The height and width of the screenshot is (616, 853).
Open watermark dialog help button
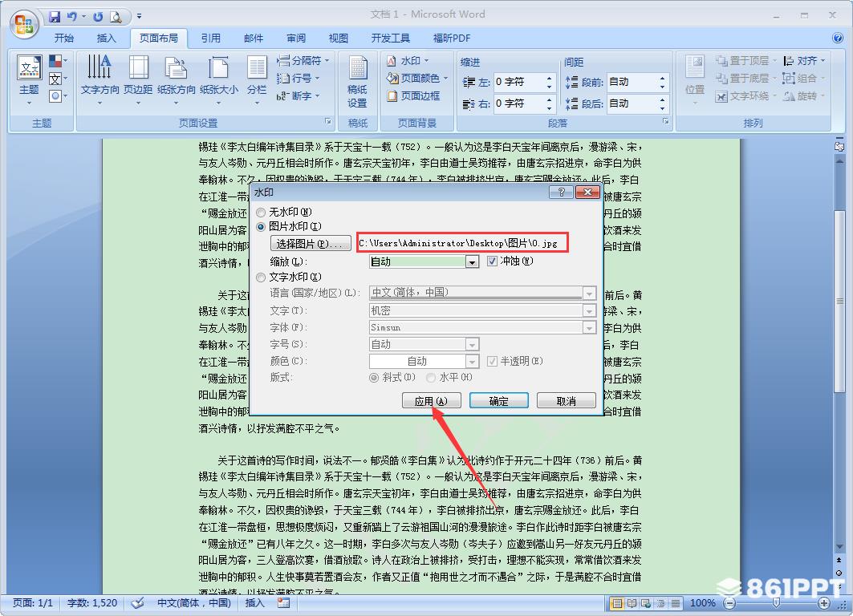561,192
